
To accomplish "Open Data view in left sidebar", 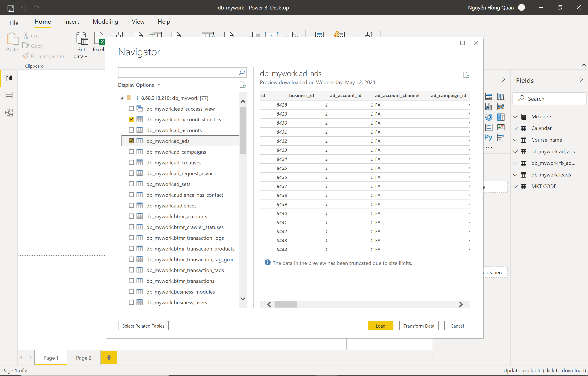I will 9,95.
